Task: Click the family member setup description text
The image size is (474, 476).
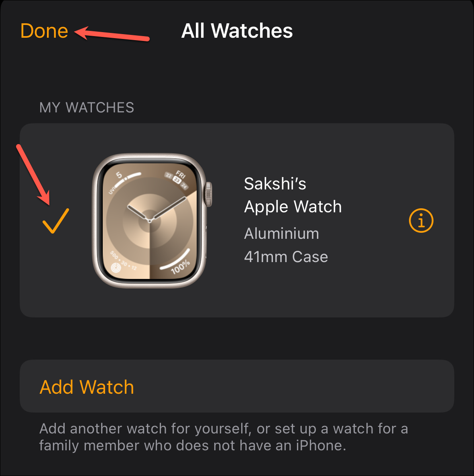Action: coord(224,437)
